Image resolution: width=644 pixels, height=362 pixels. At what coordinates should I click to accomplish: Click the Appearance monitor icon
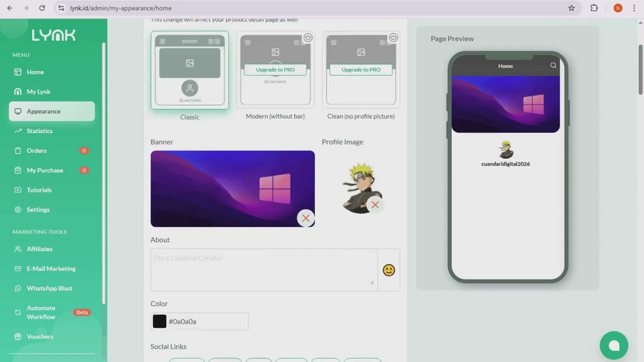point(18,111)
